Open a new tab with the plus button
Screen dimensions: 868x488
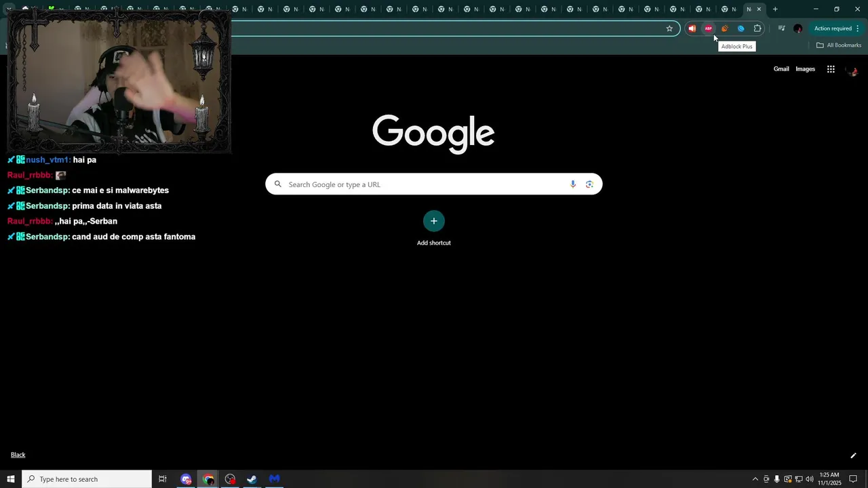click(x=775, y=9)
